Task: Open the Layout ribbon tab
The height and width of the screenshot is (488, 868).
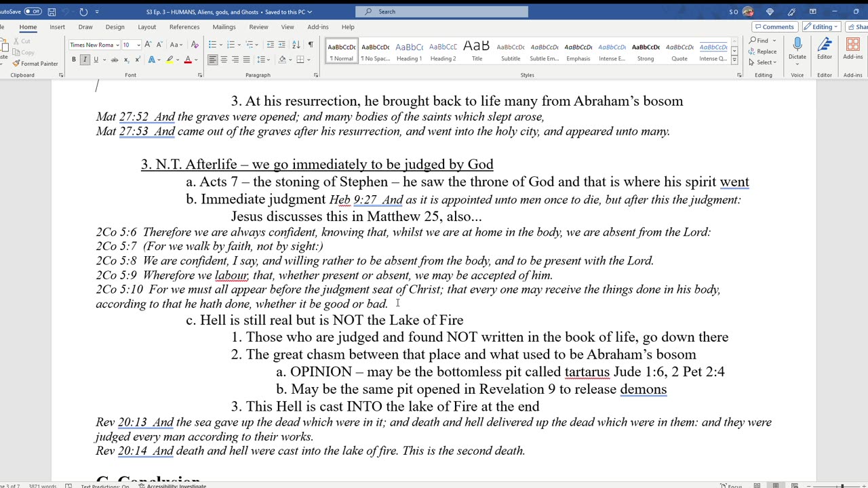Action: click(146, 27)
